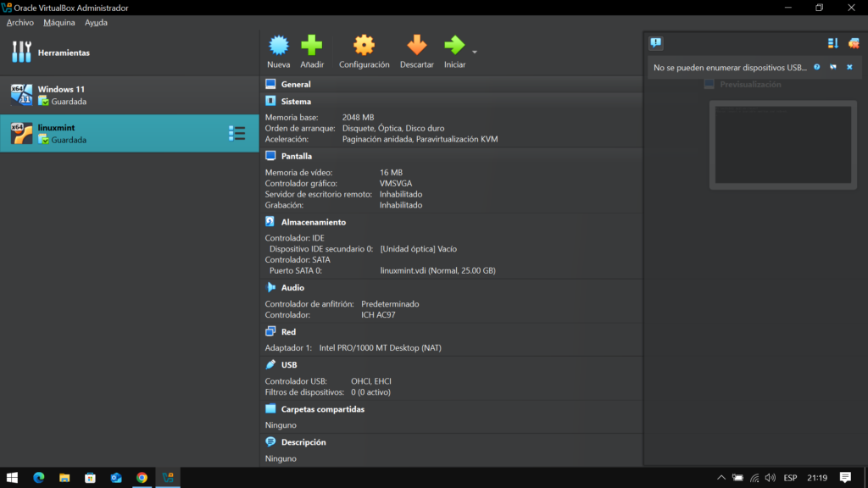Click the Carpetas compartidas folder icon

pyautogui.click(x=270, y=409)
